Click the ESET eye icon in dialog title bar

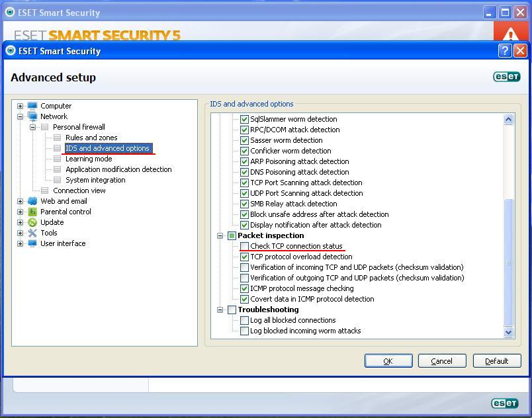(11, 50)
